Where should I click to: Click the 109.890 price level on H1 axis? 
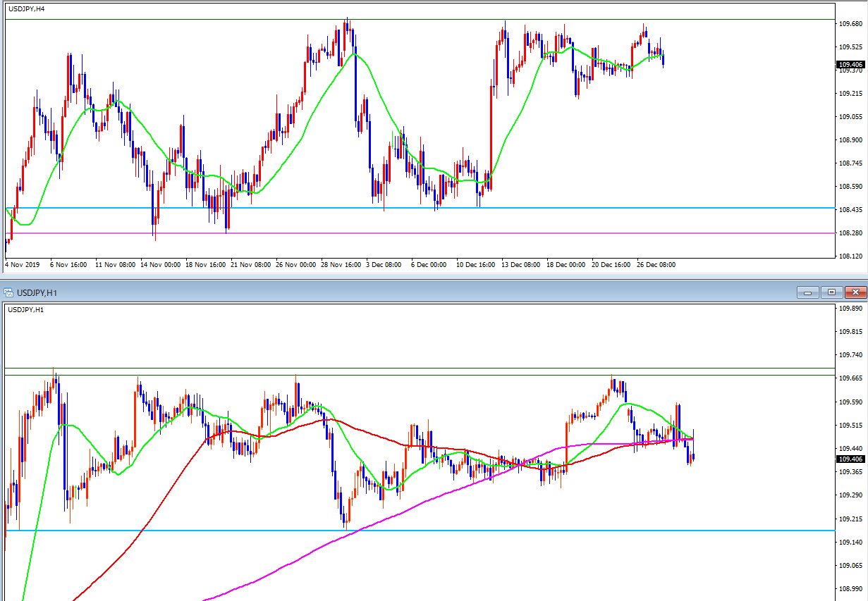click(x=851, y=309)
